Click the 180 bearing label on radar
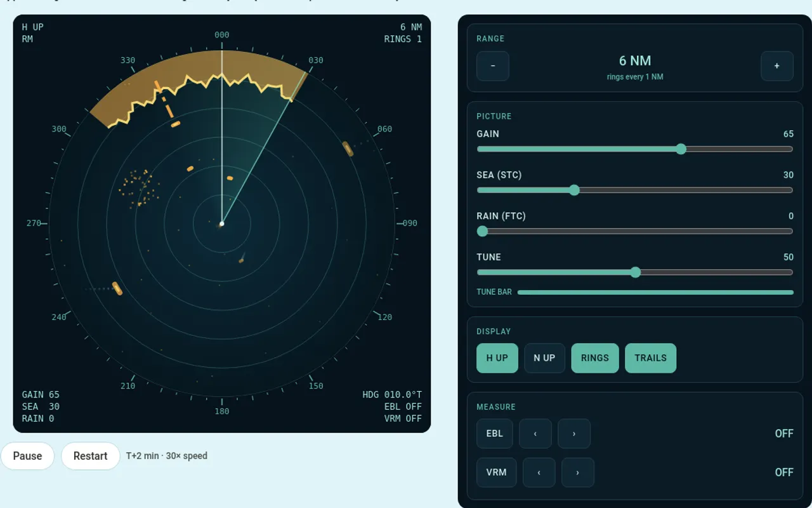This screenshot has height=508, width=812. coord(221,411)
